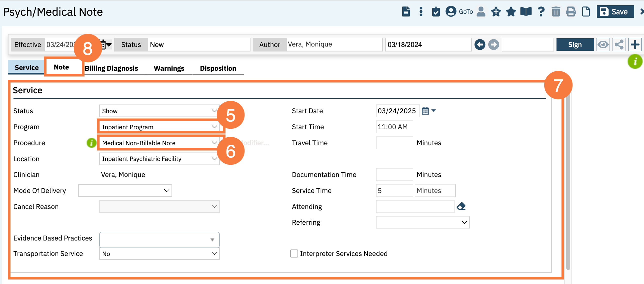Open the Procedure dropdown list
The width and height of the screenshot is (644, 284).
click(159, 143)
